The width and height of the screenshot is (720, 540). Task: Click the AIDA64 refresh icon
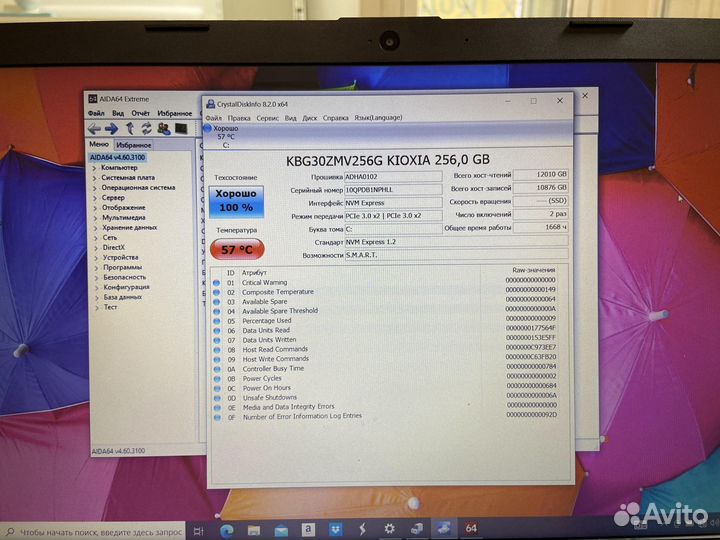pyautogui.click(x=146, y=129)
